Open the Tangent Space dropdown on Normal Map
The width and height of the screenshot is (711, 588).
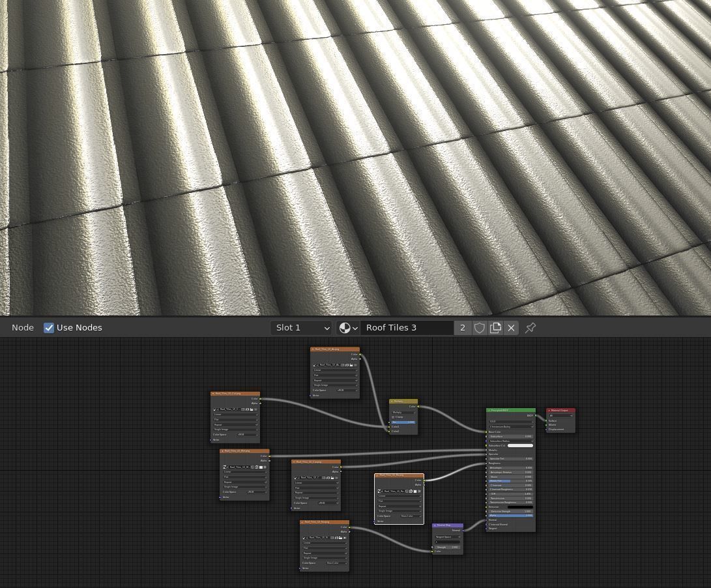[448, 537]
